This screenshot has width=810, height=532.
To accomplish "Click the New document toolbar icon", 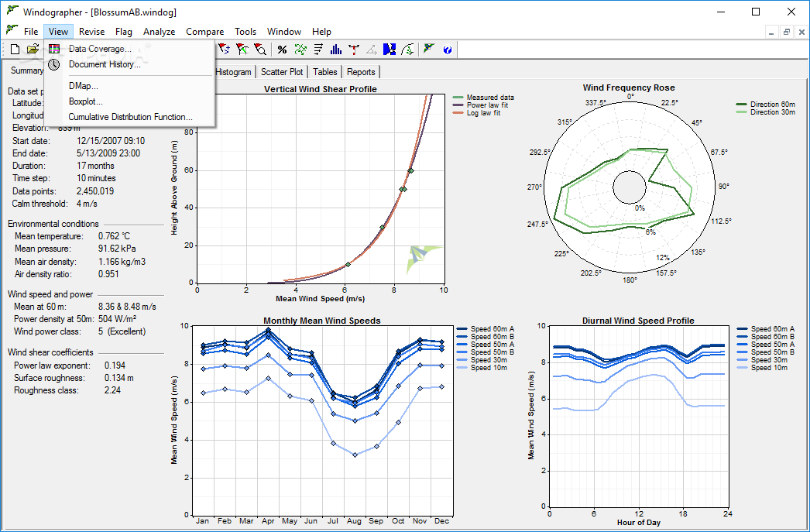I will point(15,50).
